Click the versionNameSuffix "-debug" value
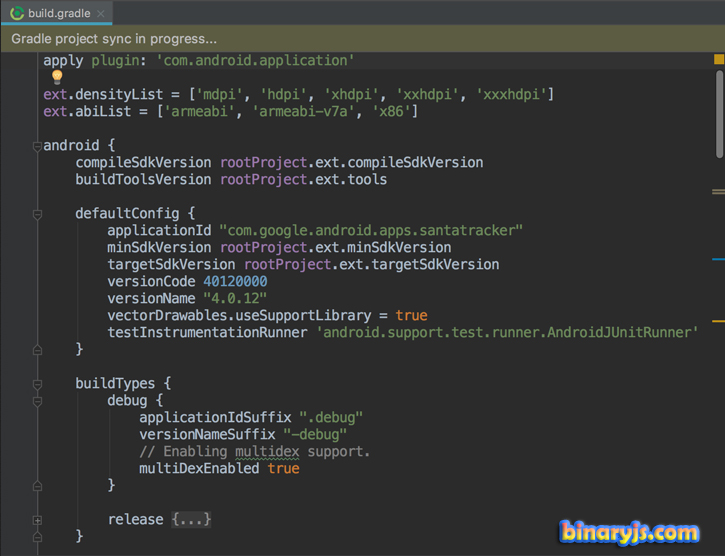725x556 pixels. pos(315,434)
